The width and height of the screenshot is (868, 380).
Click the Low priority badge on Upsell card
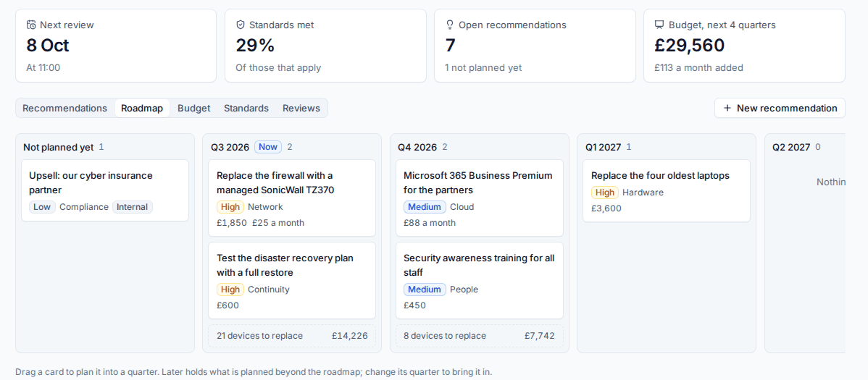[42, 207]
